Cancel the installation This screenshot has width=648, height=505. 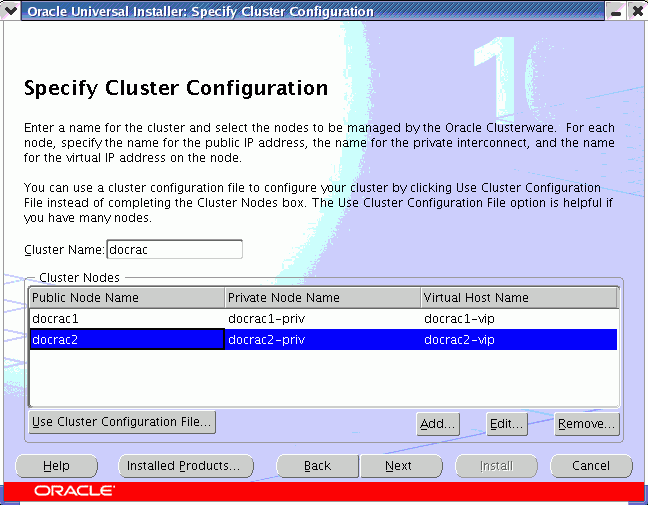[x=591, y=466]
